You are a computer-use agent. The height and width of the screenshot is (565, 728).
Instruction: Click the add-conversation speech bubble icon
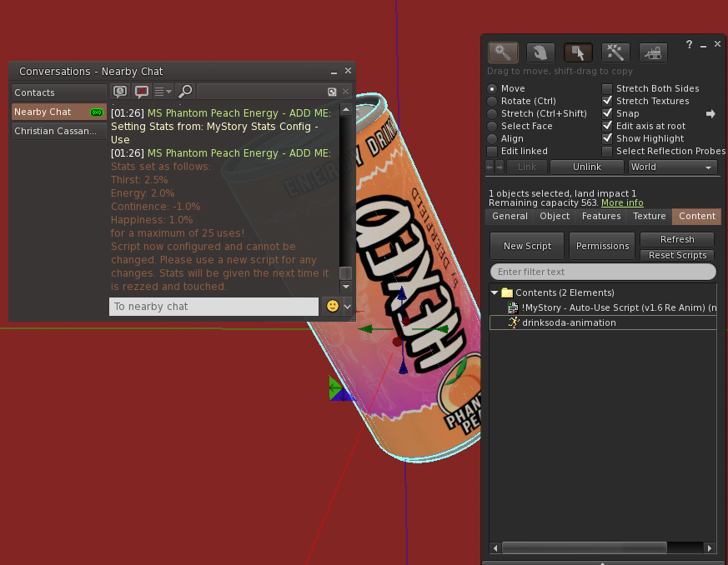point(120,92)
